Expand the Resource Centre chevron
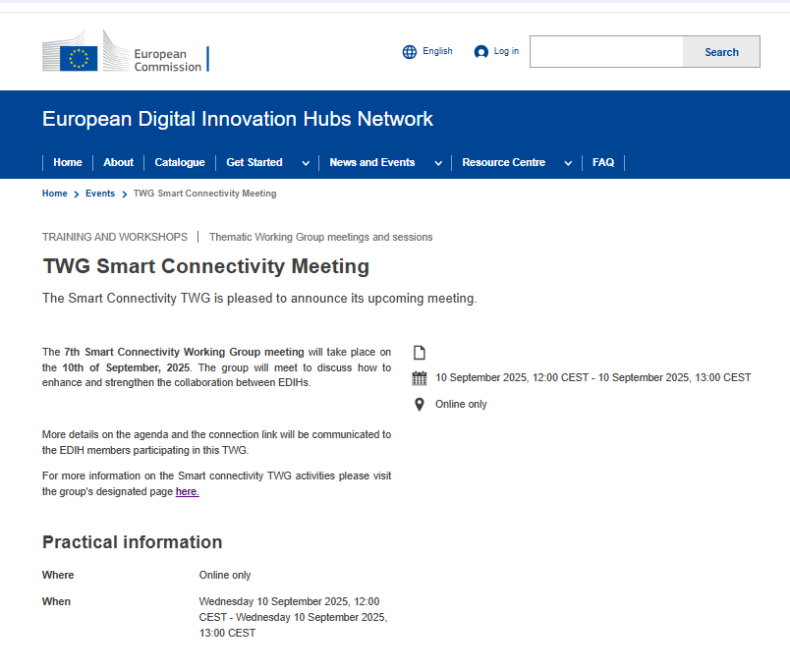 568,163
